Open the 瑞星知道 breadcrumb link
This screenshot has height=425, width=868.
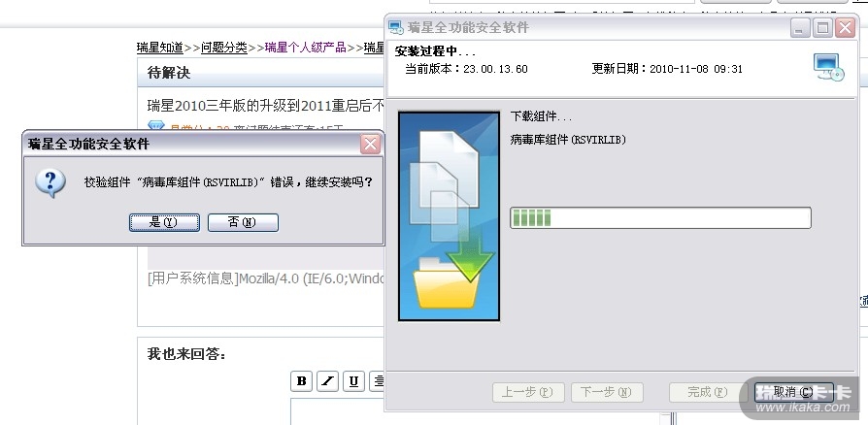160,48
